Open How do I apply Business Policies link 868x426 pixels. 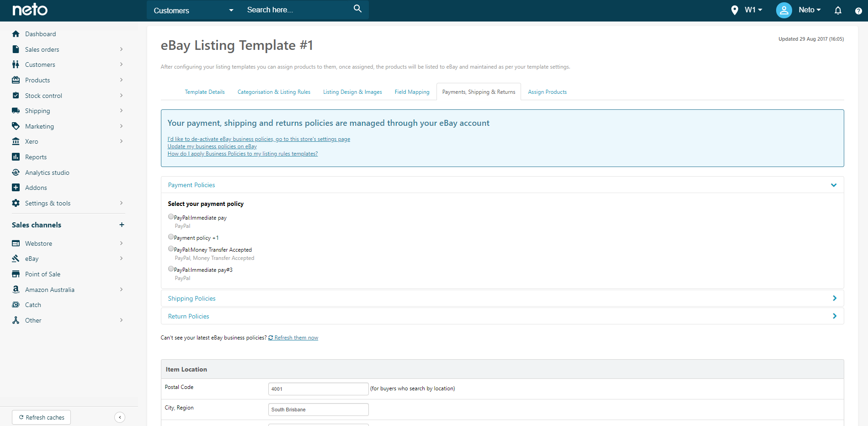(x=243, y=154)
